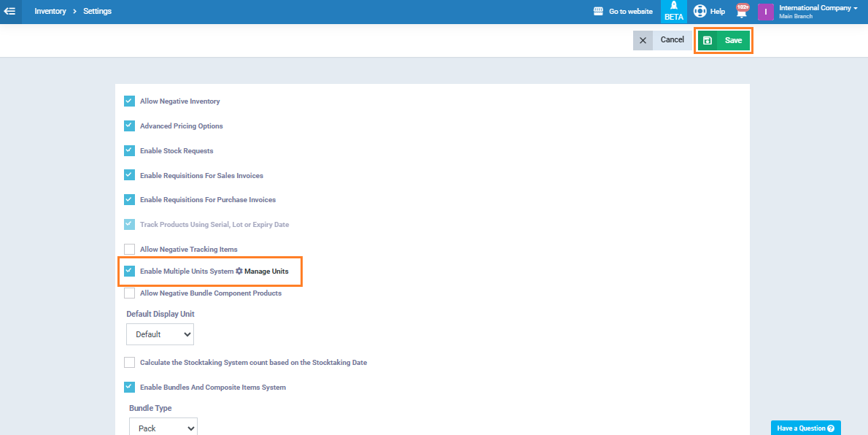Image resolution: width=868 pixels, height=435 pixels.
Task: Open the notifications bell icon
Action: (x=742, y=12)
